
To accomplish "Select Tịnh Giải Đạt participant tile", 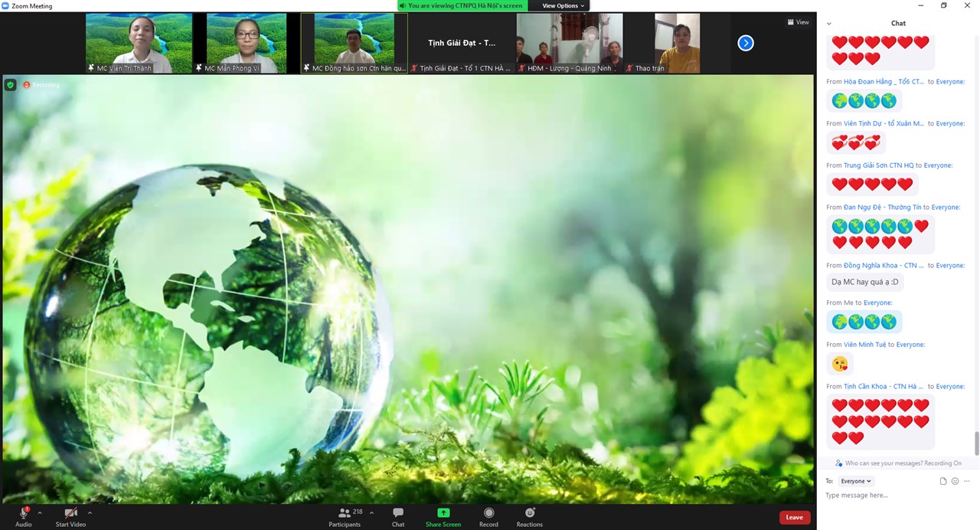I will pyautogui.click(x=462, y=43).
